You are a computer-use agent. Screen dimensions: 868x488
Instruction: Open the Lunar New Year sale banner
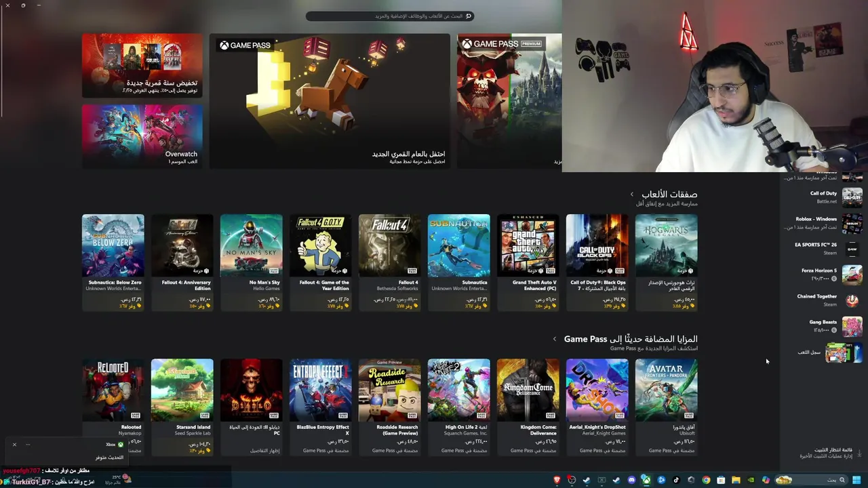click(142, 66)
